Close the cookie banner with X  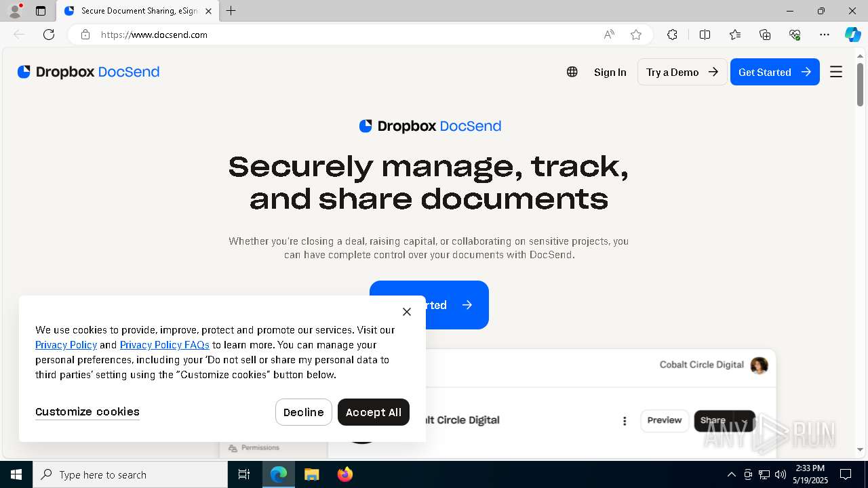tap(407, 312)
